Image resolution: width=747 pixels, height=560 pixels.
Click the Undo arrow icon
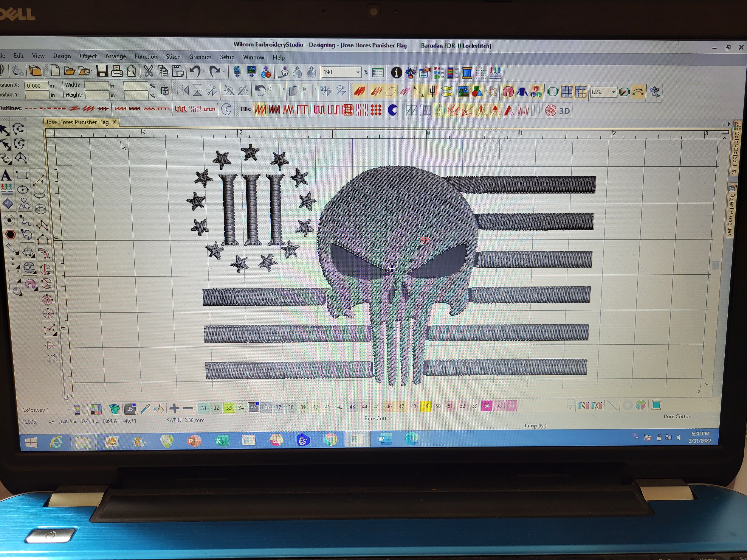(195, 71)
